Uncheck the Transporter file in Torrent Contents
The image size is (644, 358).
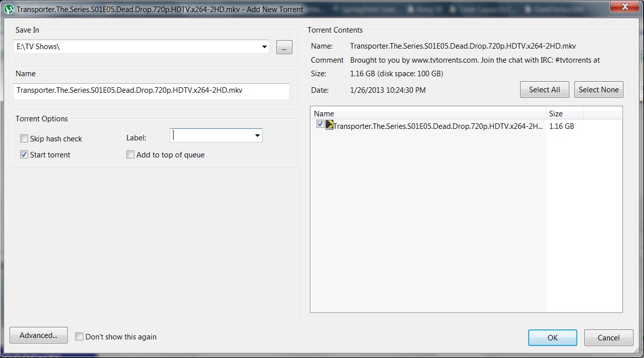[x=320, y=124]
